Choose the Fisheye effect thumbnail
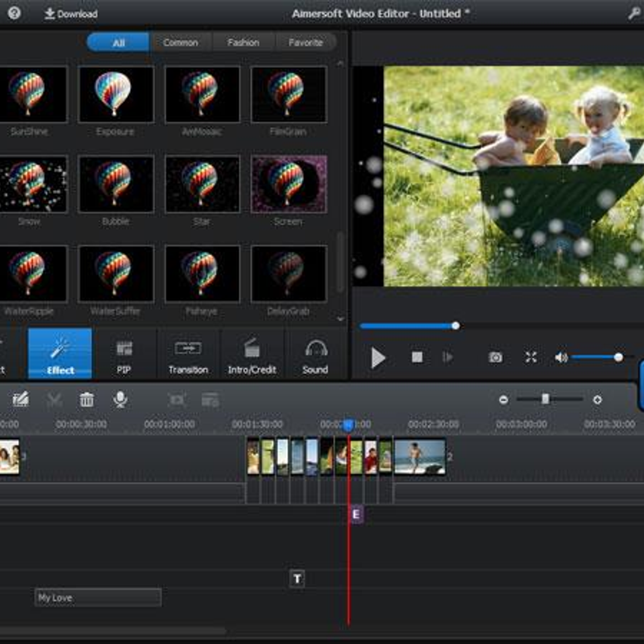 tap(202, 274)
